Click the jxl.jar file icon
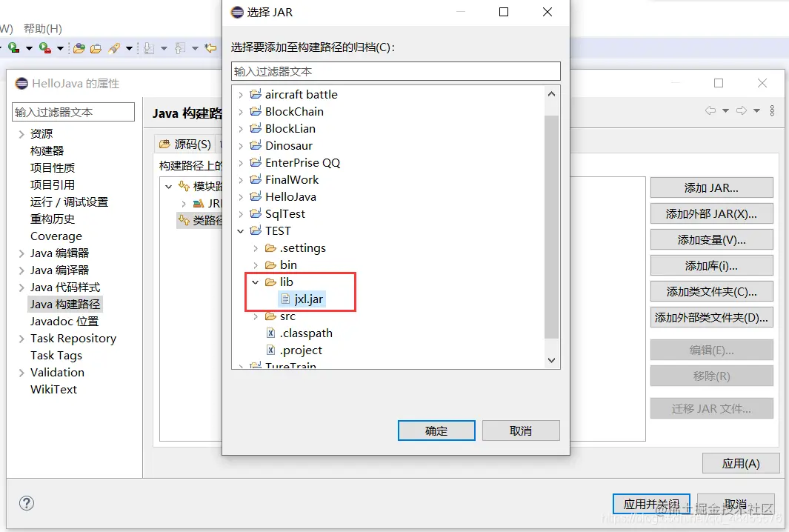 pyautogui.click(x=285, y=299)
